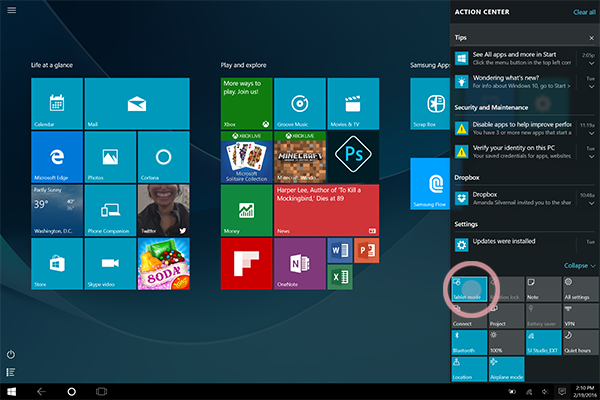Image resolution: width=600 pixels, height=400 pixels.
Task: Open 'Updates were installed' notification
Action: click(x=524, y=244)
